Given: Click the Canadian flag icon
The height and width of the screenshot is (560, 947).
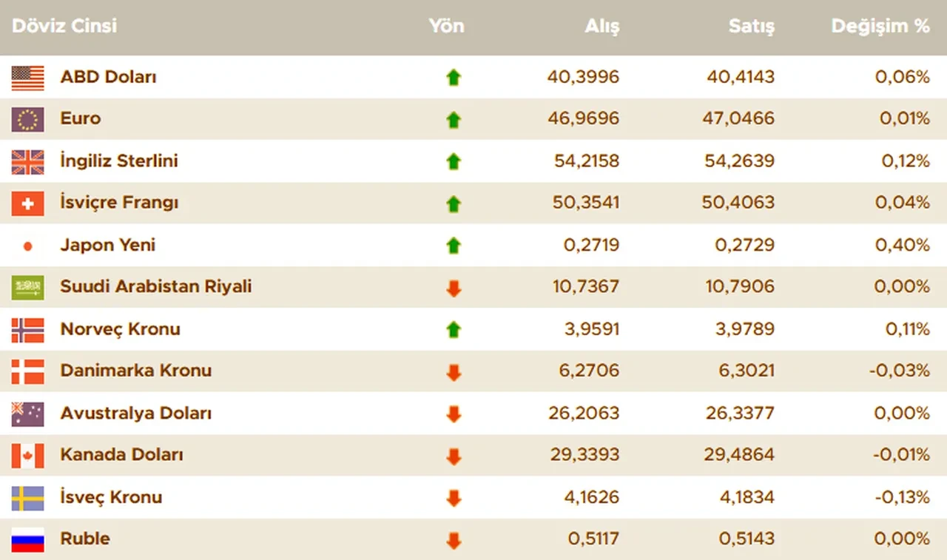Looking at the screenshot, I should (x=27, y=456).
